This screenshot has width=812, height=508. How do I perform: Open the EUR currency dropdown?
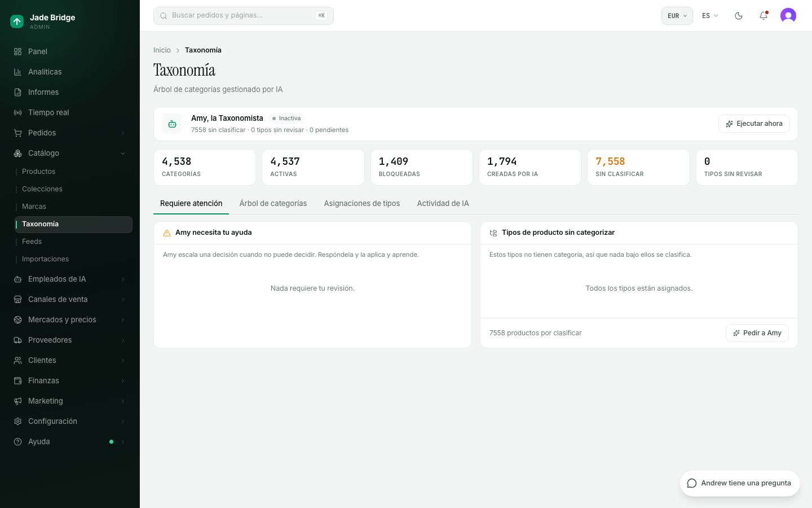pos(677,16)
